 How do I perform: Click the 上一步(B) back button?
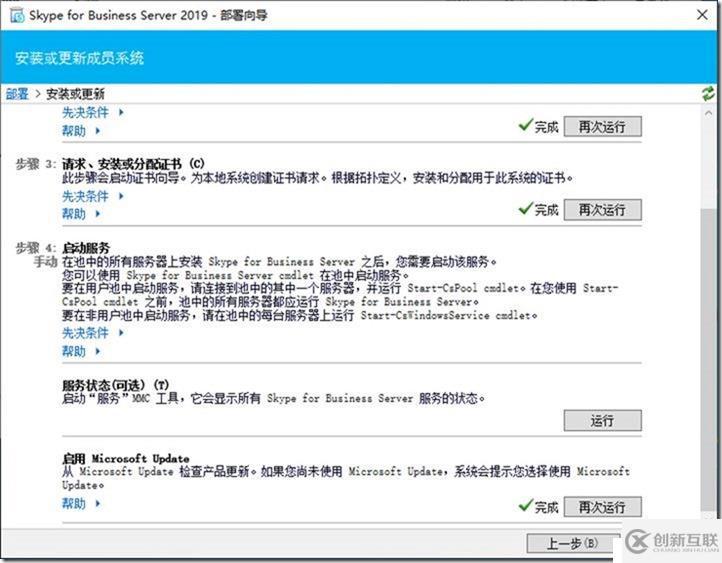pos(572,543)
